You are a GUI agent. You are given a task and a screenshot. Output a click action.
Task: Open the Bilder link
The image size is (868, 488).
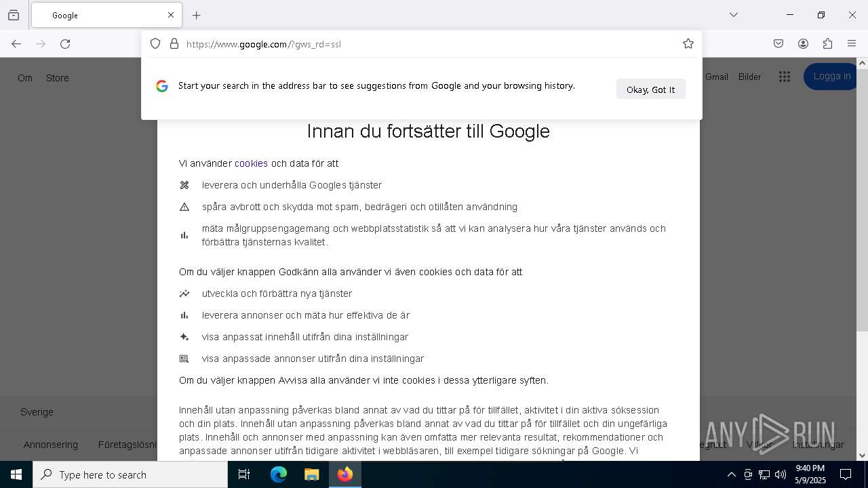750,77
